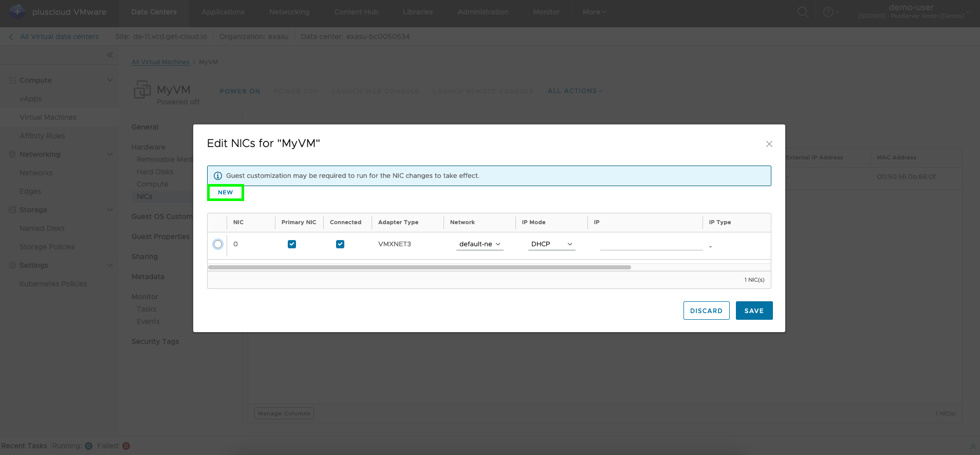Select Security Tags section
The image size is (980, 455).
(x=155, y=341)
